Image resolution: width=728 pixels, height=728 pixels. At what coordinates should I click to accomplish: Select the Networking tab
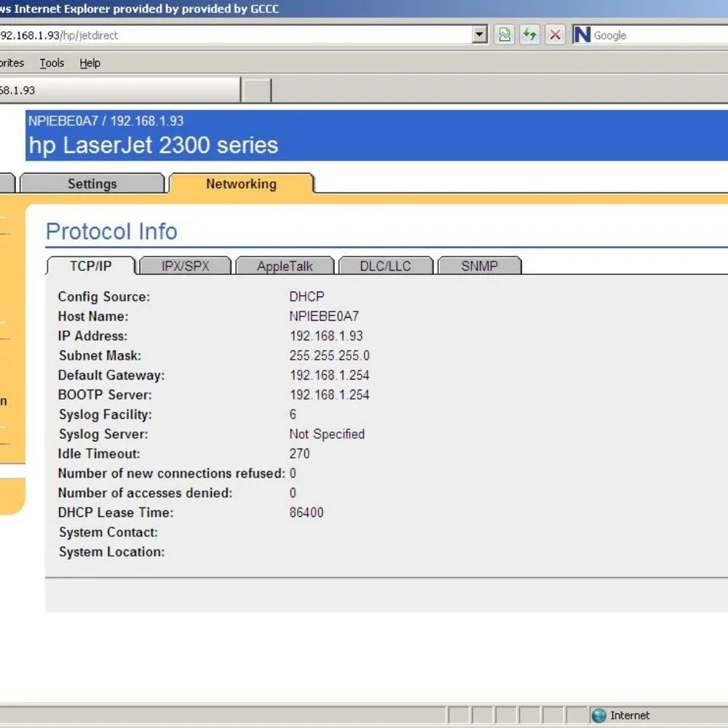click(242, 183)
